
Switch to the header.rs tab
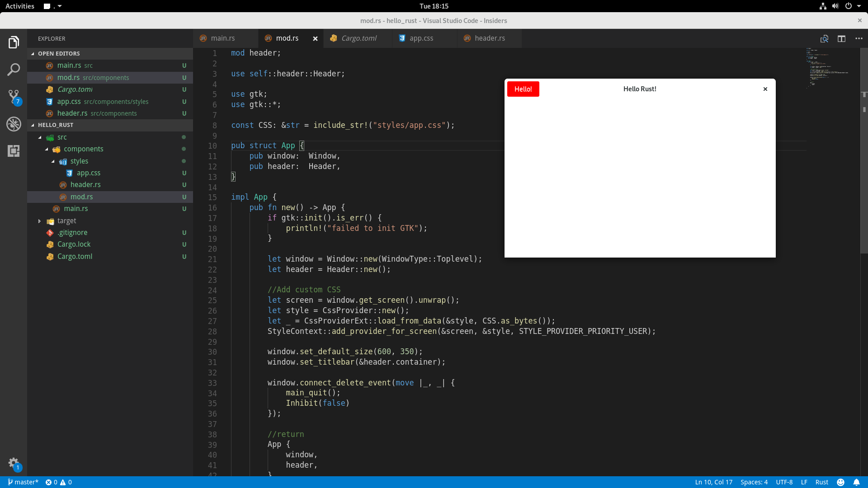click(x=490, y=39)
